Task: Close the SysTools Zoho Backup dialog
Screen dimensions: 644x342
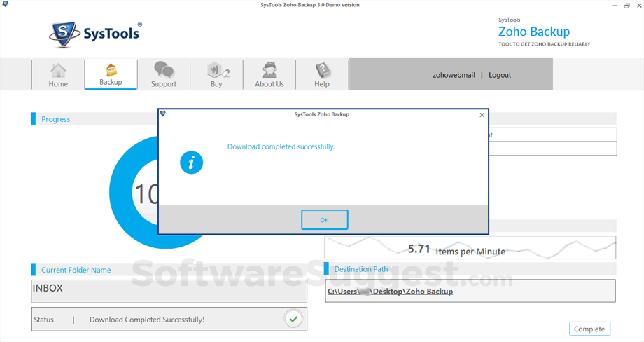Action: coord(482,115)
